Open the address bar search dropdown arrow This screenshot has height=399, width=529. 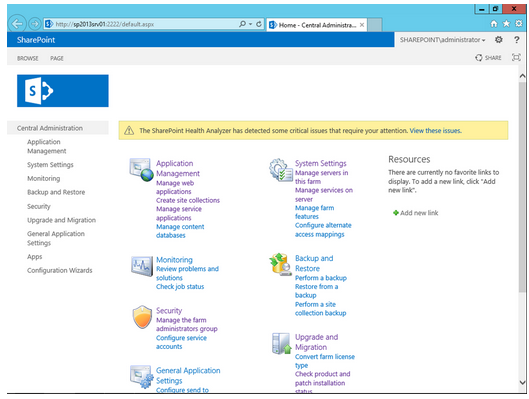(250, 24)
